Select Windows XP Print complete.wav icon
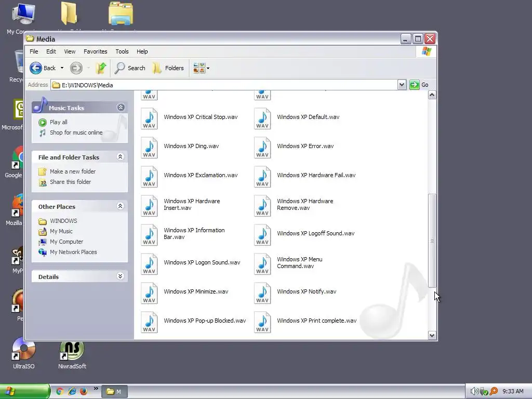Image resolution: width=532 pixels, height=399 pixels. (x=262, y=322)
